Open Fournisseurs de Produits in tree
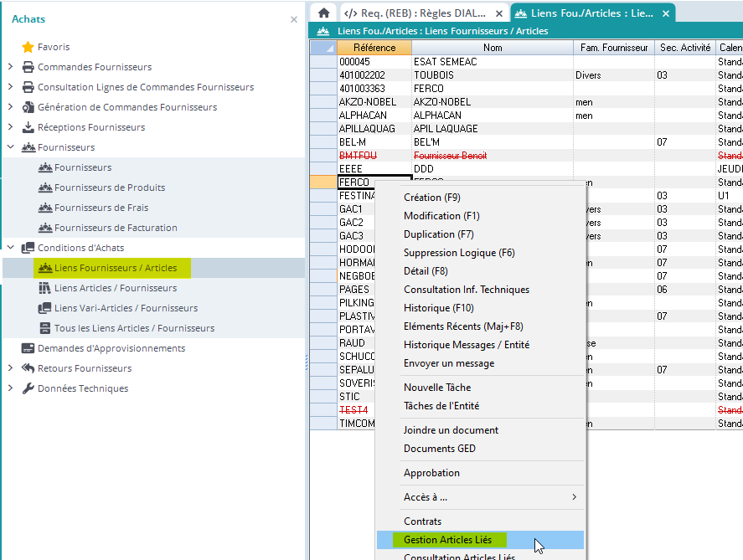This screenshot has width=743, height=560. click(109, 188)
